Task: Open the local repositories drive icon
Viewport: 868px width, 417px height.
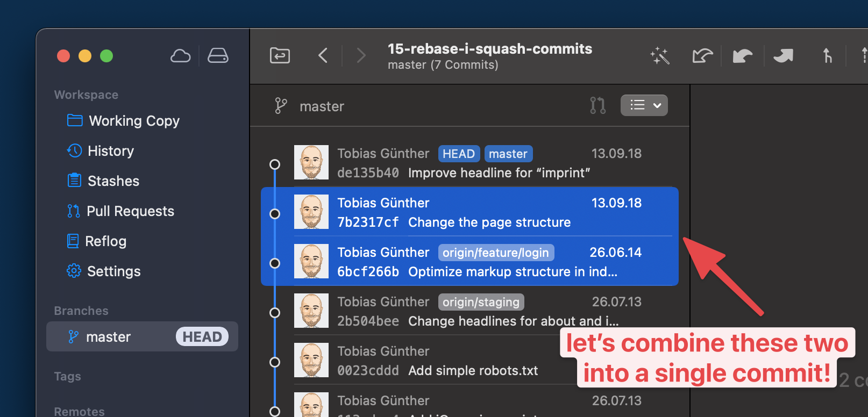Action: click(218, 56)
